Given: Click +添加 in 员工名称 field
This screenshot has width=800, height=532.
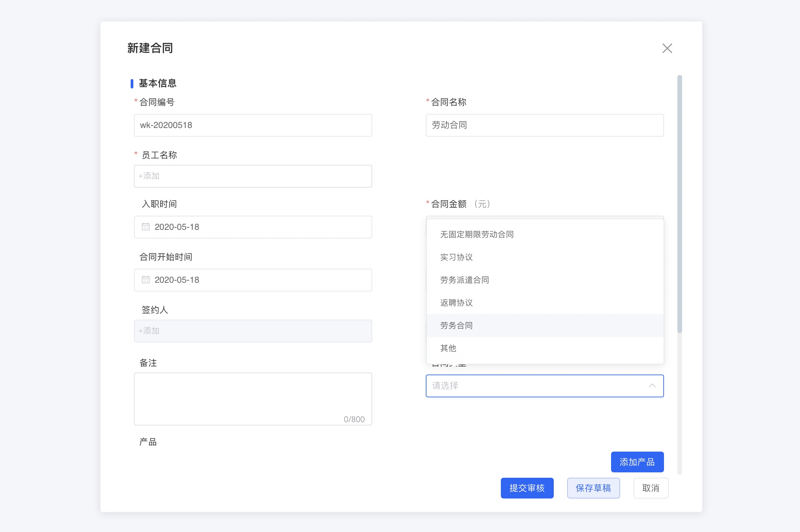Looking at the screenshot, I should click(x=149, y=176).
